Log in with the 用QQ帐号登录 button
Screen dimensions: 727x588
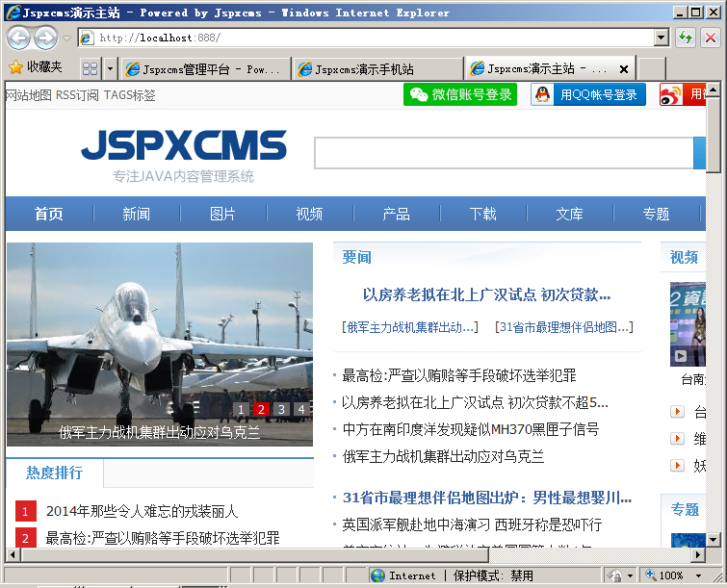pyautogui.click(x=588, y=94)
